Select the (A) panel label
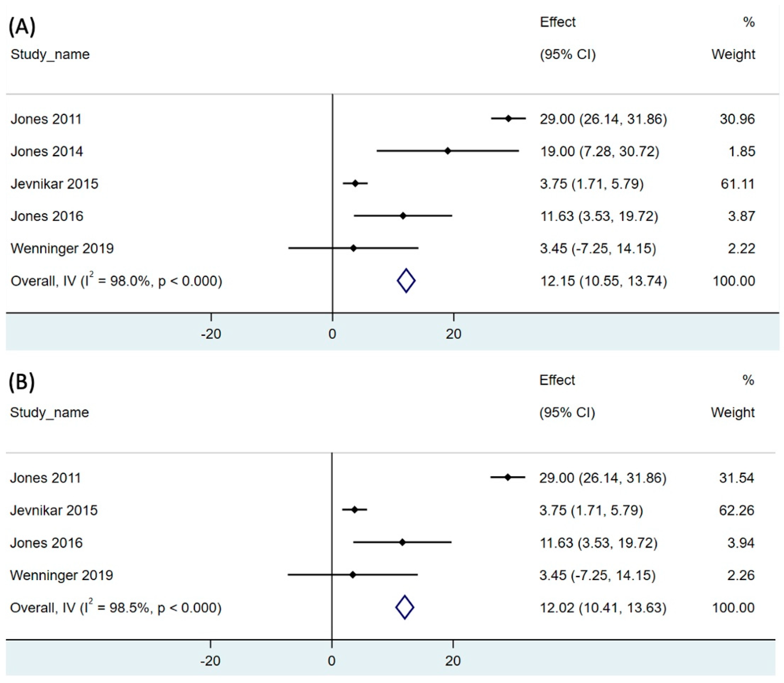The height and width of the screenshot is (683, 784). 22,27
